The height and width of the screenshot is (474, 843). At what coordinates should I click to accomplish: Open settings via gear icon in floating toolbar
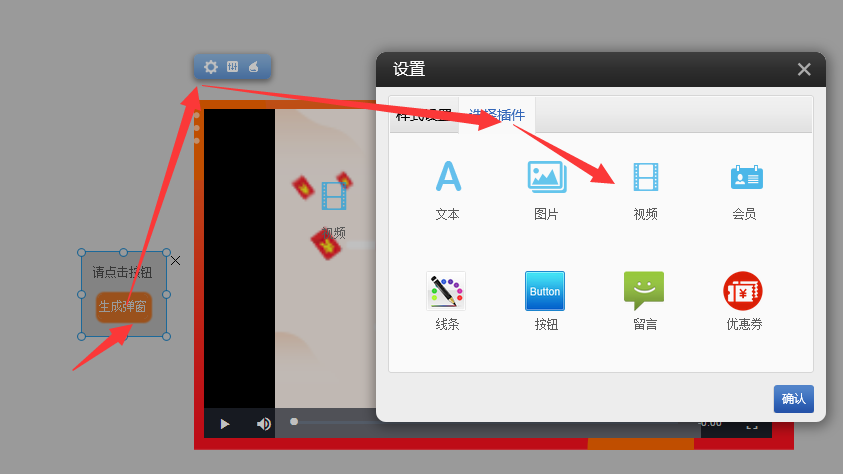point(211,67)
